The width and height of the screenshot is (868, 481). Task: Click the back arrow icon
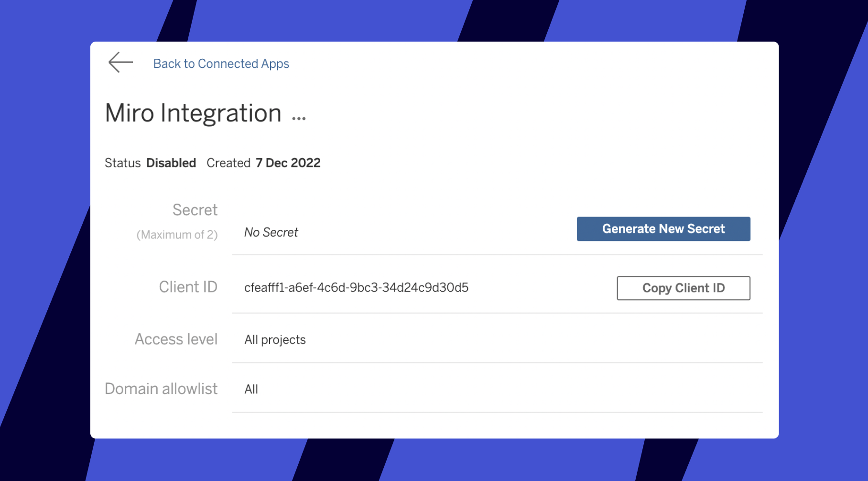coord(120,62)
